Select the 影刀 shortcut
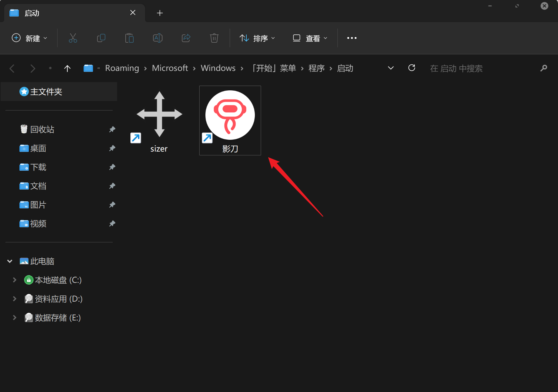 tap(230, 121)
